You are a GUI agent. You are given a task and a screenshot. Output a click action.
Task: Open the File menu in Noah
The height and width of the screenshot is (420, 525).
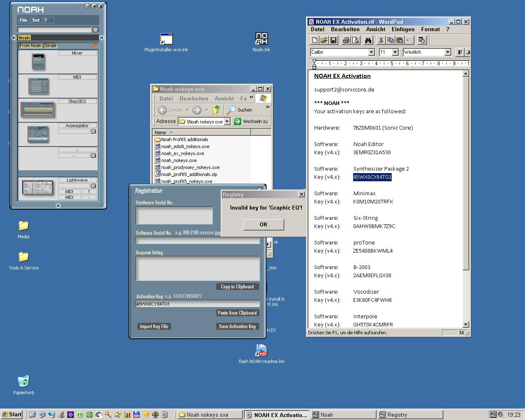point(24,20)
